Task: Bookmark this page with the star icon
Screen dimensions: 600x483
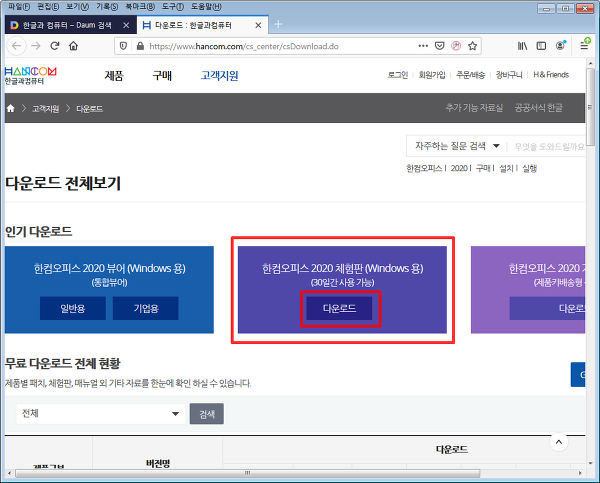Action: [x=473, y=46]
